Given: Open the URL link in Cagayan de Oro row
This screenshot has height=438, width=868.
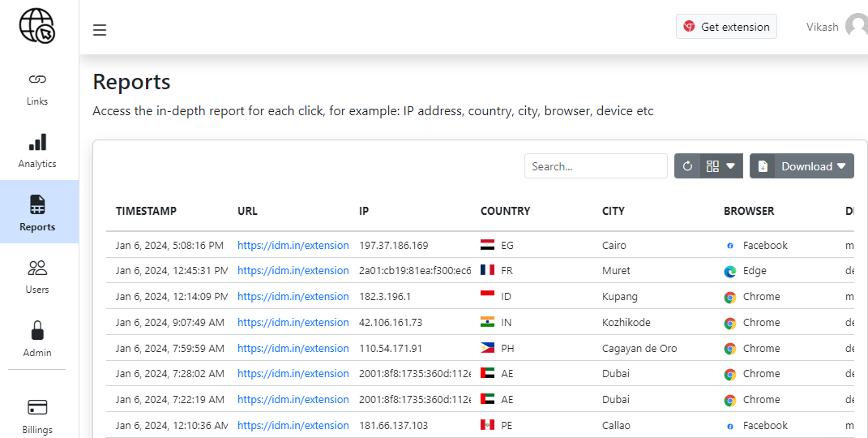Looking at the screenshot, I should 293,348.
